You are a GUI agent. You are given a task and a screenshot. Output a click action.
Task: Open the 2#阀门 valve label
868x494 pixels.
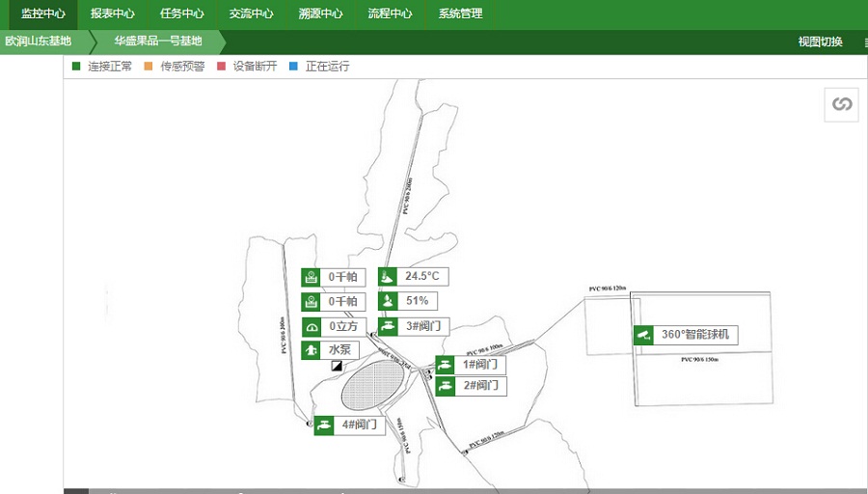coord(480,386)
